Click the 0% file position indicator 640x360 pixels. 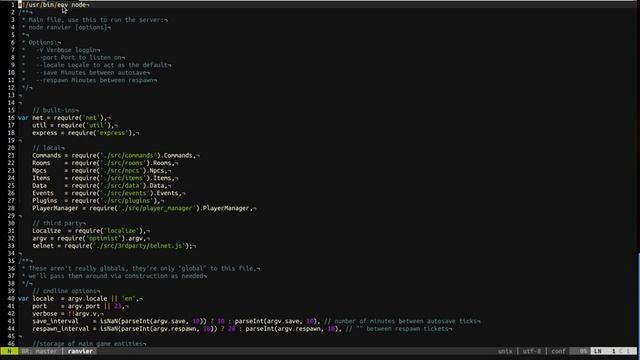pos(583,351)
